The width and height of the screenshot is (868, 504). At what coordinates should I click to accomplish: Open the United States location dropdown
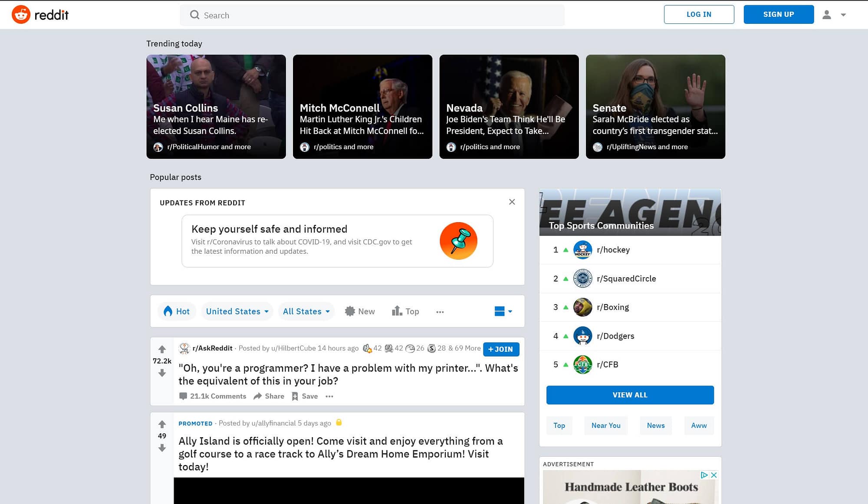coord(237,311)
